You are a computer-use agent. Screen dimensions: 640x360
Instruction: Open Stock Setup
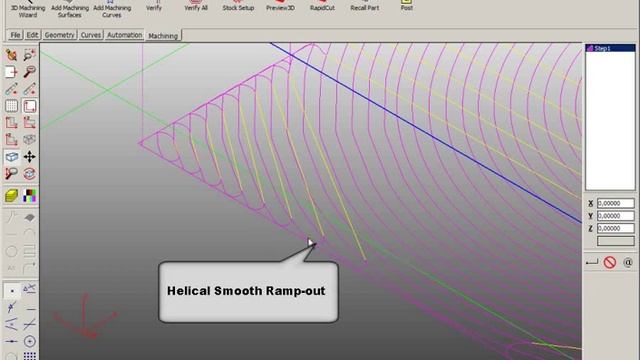[238, 6]
